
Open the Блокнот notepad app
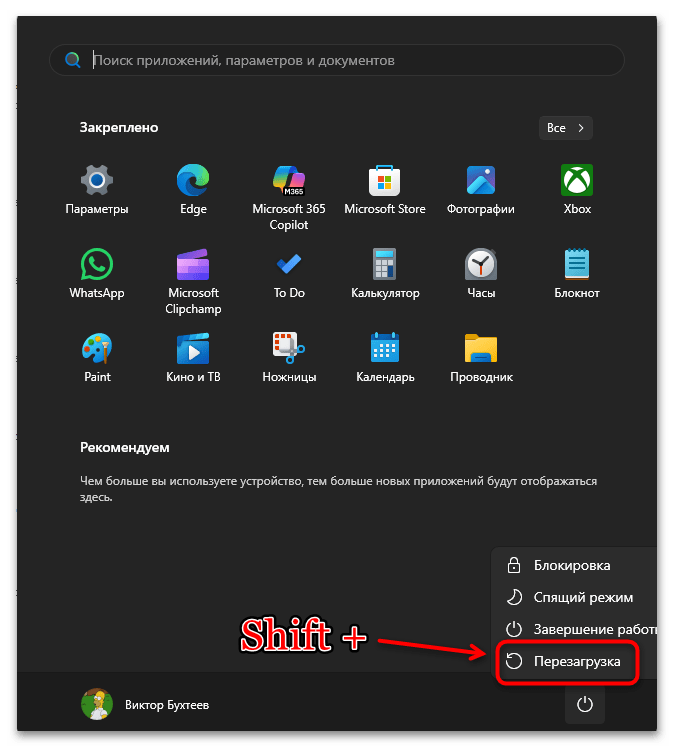pyautogui.click(x=577, y=273)
